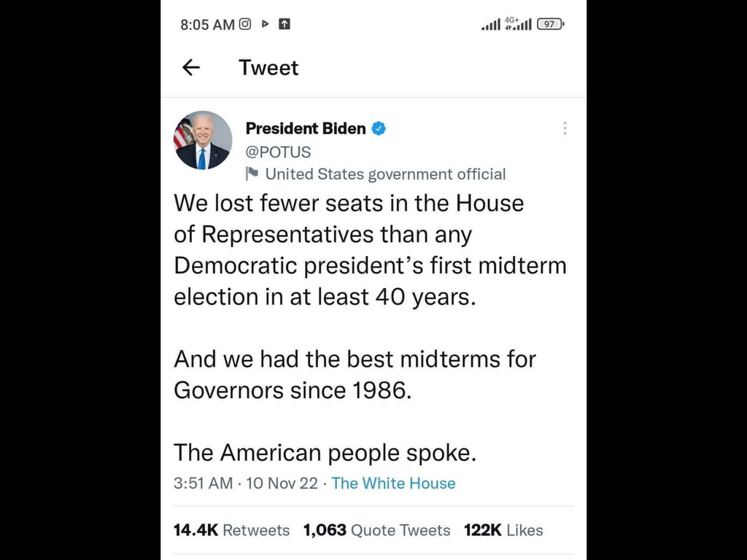Tap the upload arrow status bar icon
This screenshot has height=560, width=747.
[x=285, y=24]
